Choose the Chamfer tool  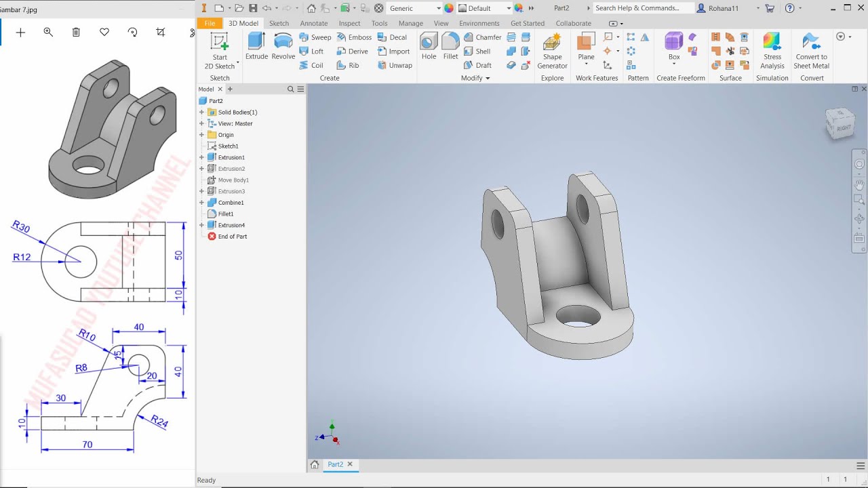click(x=483, y=37)
